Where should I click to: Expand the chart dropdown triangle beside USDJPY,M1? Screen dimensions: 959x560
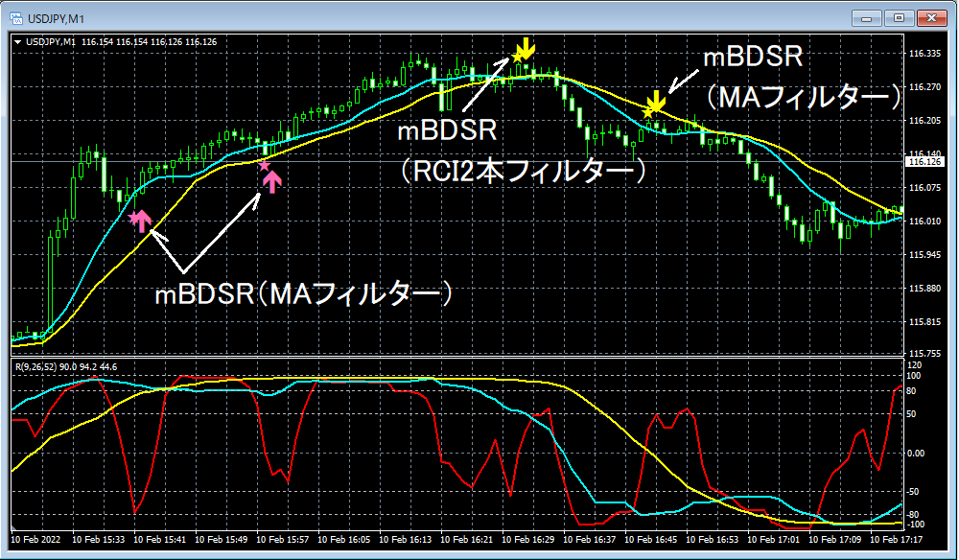pyautogui.click(x=17, y=42)
